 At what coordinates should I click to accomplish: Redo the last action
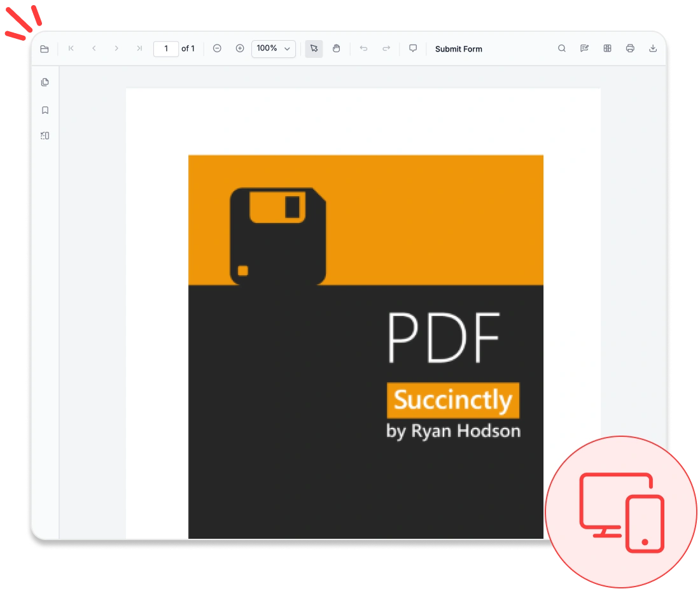pos(387,48)
